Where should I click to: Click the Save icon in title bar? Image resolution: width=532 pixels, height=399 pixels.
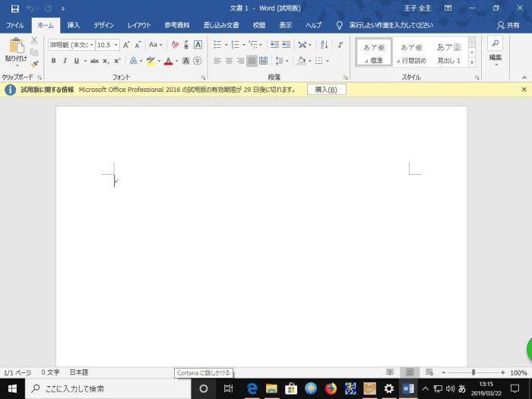[x=14, y=8]
